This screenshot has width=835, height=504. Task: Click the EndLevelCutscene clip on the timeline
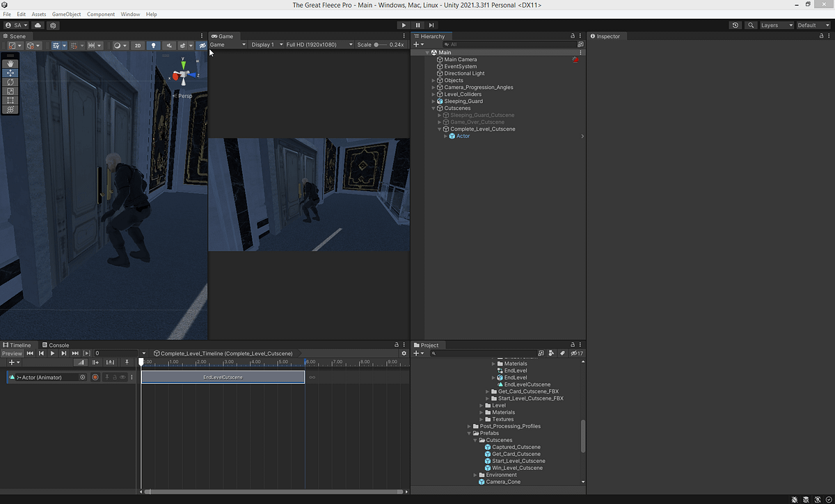(223, 377)
